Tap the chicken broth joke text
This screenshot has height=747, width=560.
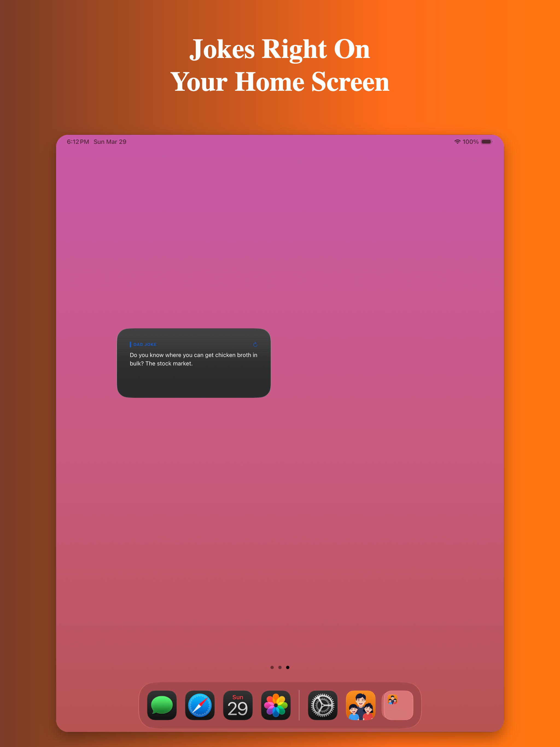click(194, 359)
